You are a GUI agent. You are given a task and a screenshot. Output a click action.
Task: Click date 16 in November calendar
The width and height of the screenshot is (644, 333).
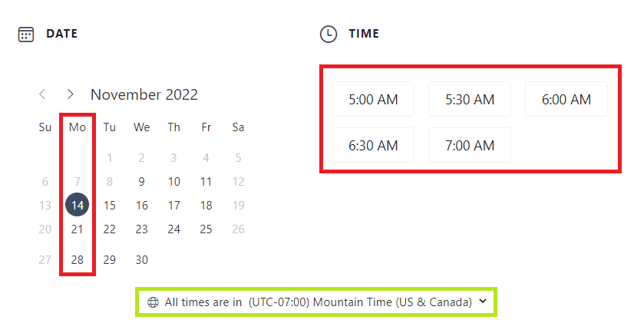[x=141, y=205]
